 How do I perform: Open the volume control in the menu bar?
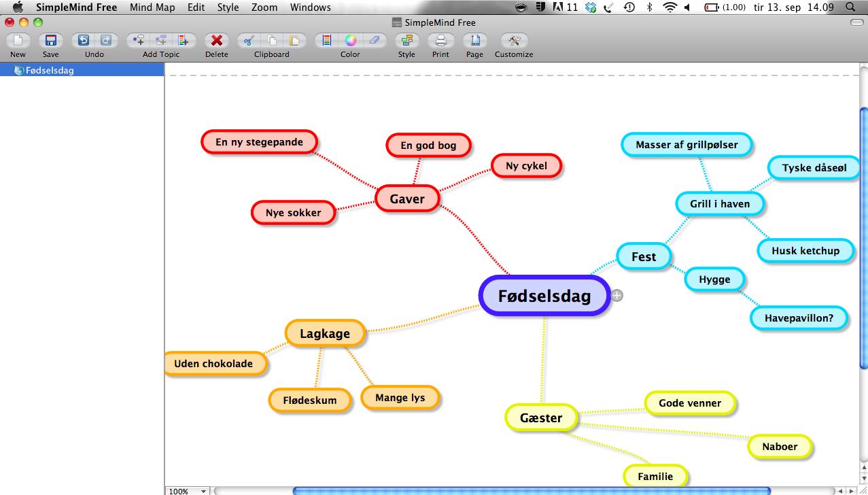(x=687, y=7)
